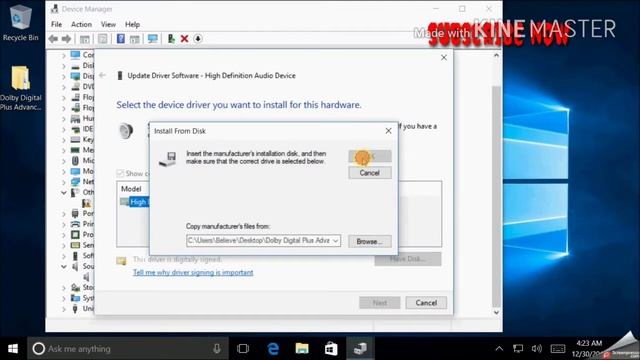Click the Device Manager vertical scrollbar
This screenshot has width=640, height=360.
click(x=496, y=196)
